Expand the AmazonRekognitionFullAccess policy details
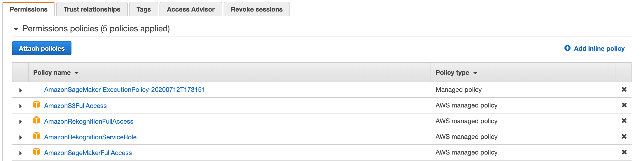Screen dimensions: 644x161 [21, 121]
